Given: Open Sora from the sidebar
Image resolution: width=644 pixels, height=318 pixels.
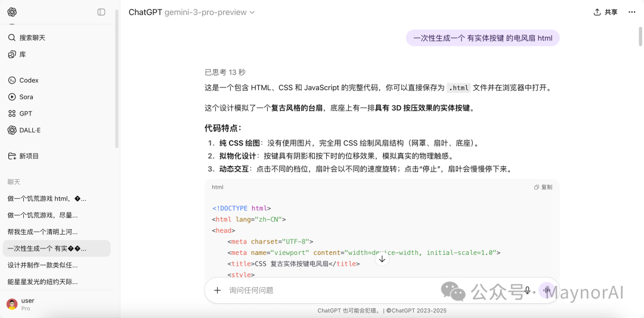Looking at the screenshot, I should (57, 97).
